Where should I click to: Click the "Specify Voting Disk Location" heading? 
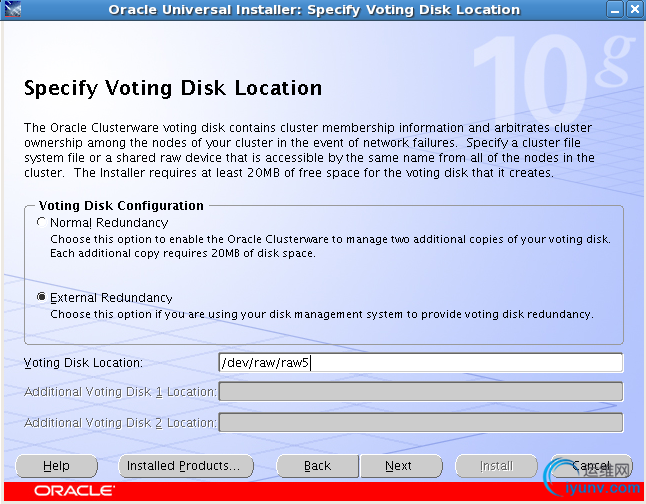click(173, 88)
